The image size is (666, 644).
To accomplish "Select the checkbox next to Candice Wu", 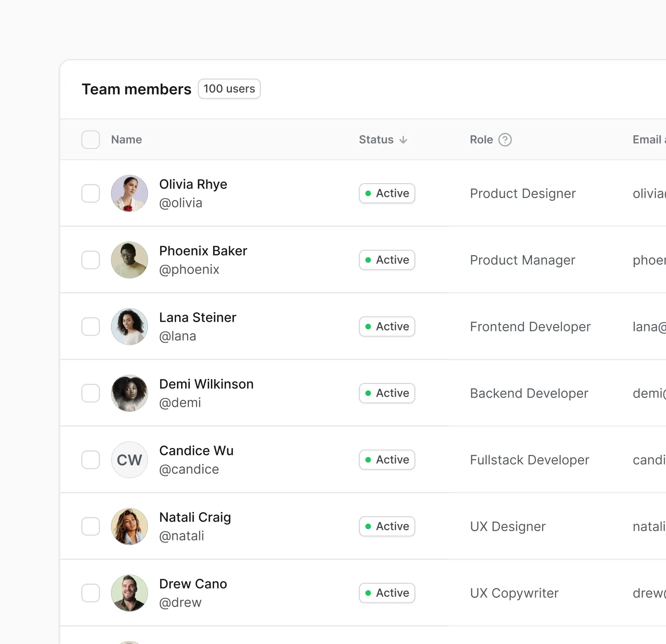I will click(x=90, y=460).
